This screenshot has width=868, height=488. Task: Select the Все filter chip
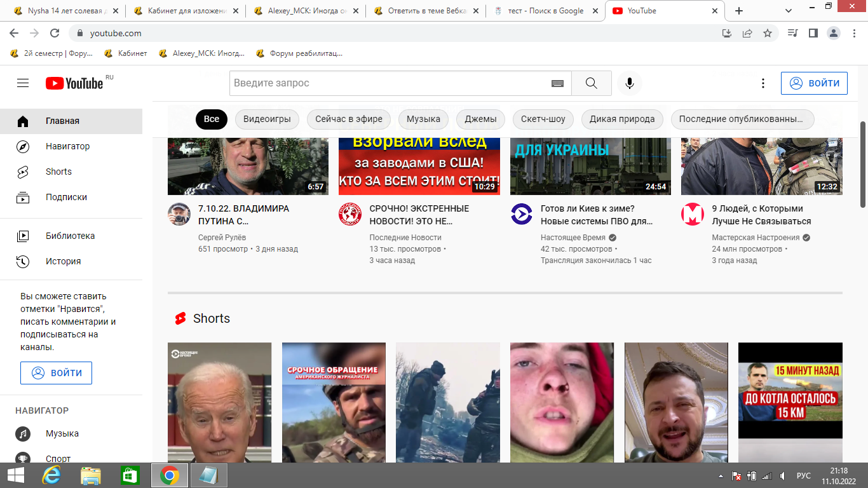(x=212, y=119)
